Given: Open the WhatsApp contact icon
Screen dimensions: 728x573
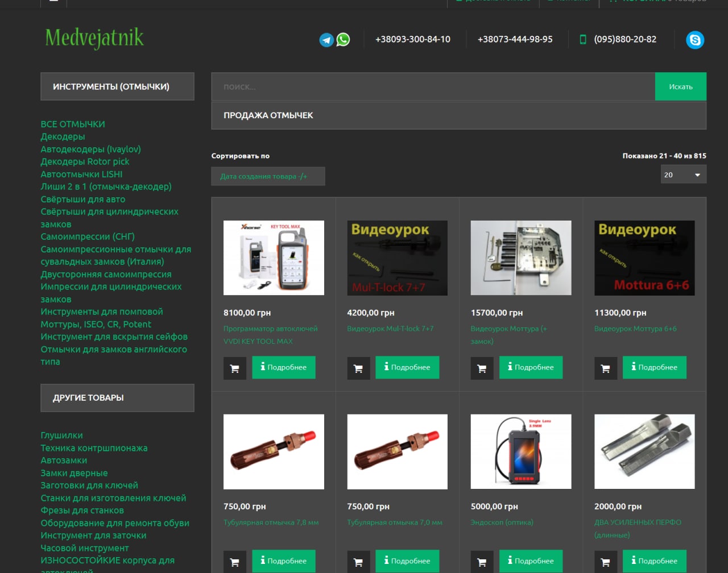Looking at the screenshot, I should pos(343,40).
